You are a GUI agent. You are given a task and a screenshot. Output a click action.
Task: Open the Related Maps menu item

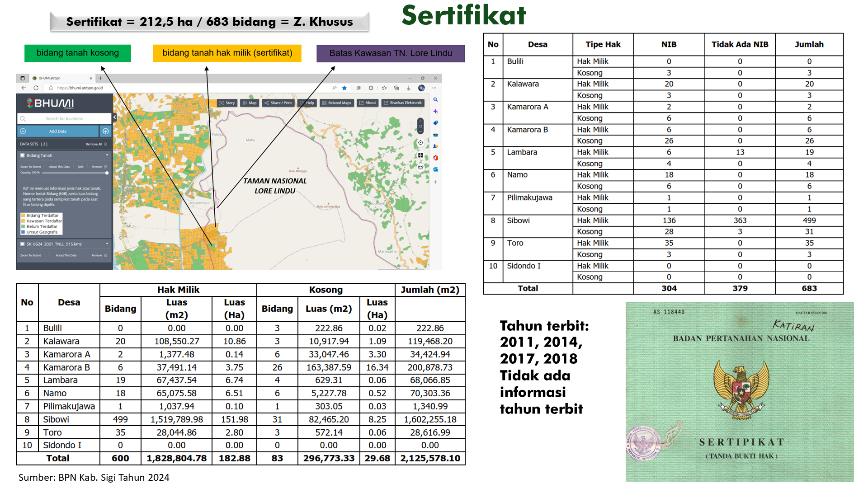click(x=336, y=103)
